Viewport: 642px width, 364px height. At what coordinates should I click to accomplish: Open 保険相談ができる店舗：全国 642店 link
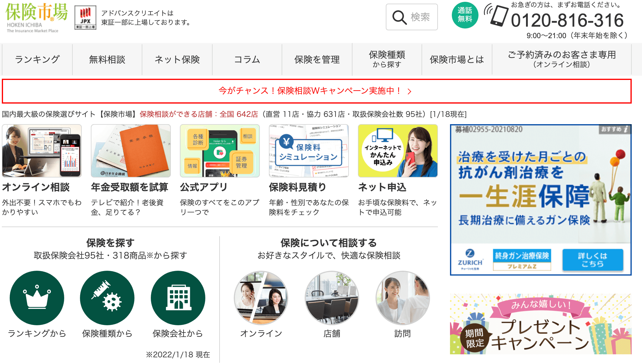[199, 114]
